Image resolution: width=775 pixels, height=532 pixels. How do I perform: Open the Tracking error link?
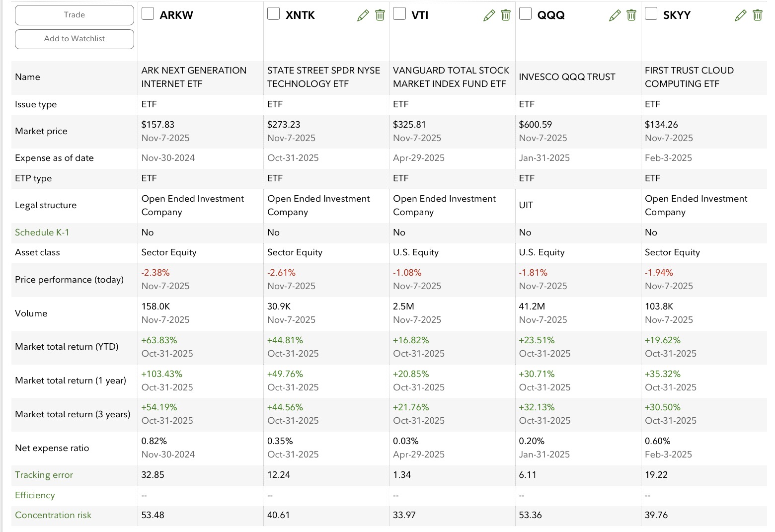(44, 475)
